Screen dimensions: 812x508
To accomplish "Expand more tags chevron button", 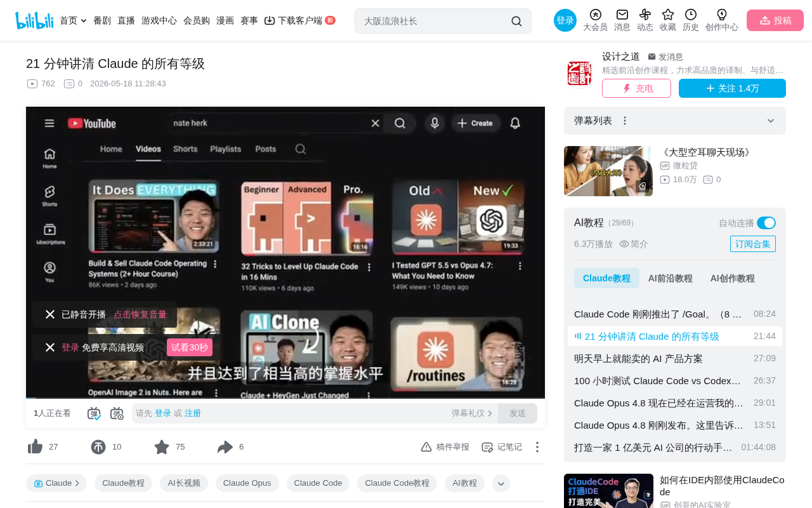I will [501, 483].
